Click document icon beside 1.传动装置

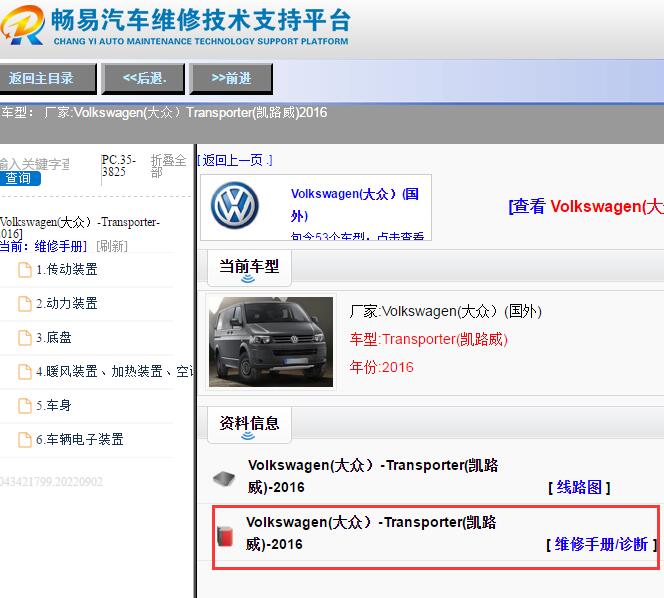(x=25, y=269)
